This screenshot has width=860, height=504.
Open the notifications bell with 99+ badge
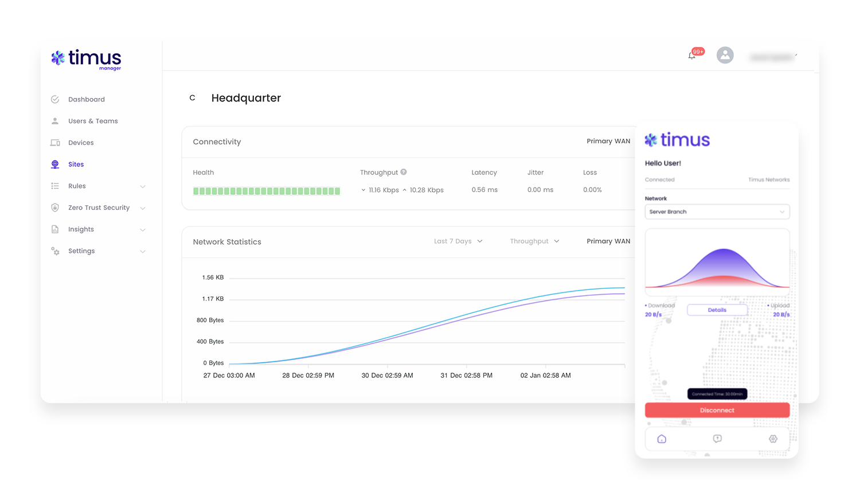[x=691, y=56]
